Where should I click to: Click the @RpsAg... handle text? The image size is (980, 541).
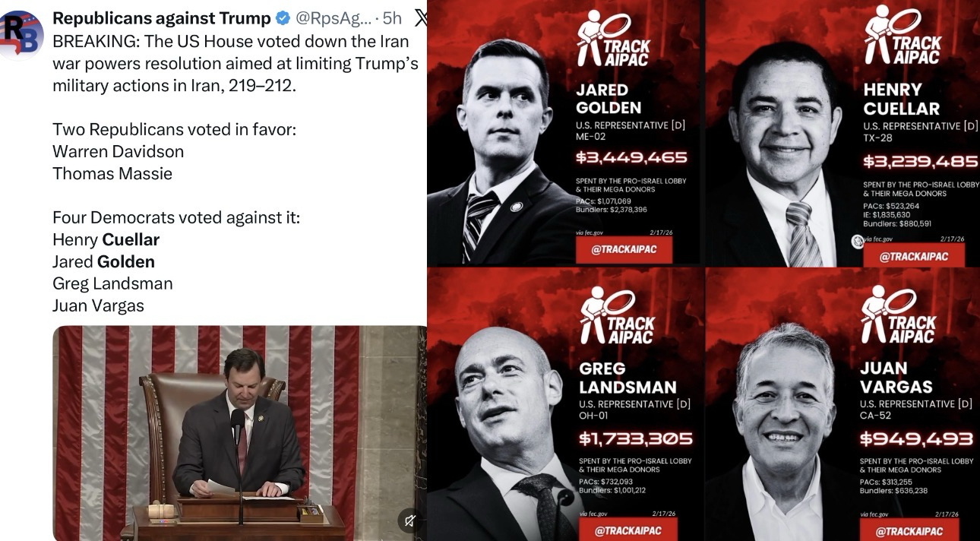pyautogui.click(x=334, y=18)
